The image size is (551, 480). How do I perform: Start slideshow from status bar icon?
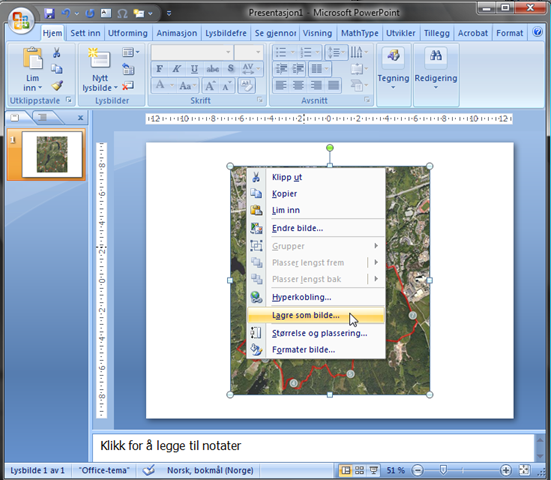click(374, 470)
